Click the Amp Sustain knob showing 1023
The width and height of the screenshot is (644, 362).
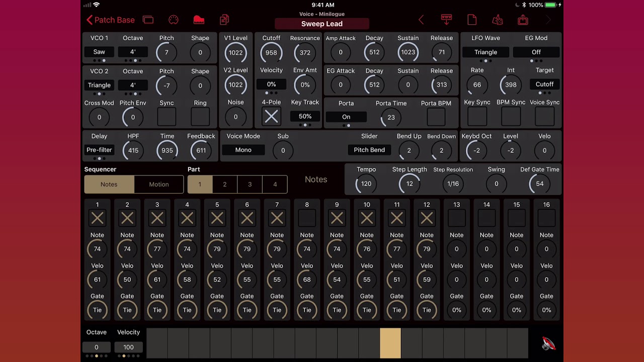(x=408, y=52)
